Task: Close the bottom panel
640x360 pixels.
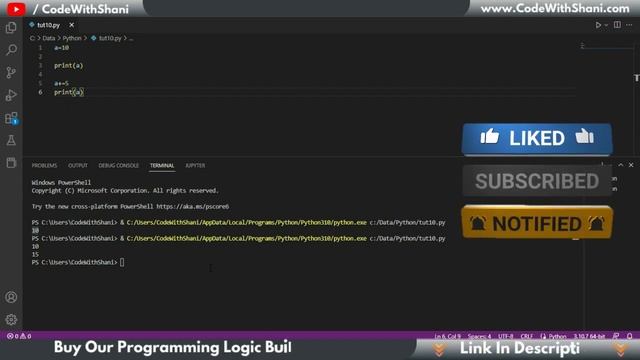Action: (x=631, y=165)
